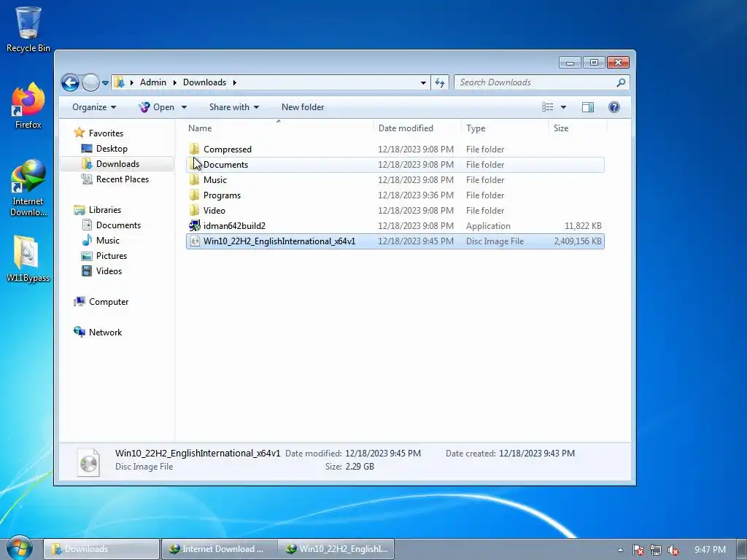Select the W11Bypass desktop file
The height and width of the screenshot is (560, 747).
click(x=28, y=259)
